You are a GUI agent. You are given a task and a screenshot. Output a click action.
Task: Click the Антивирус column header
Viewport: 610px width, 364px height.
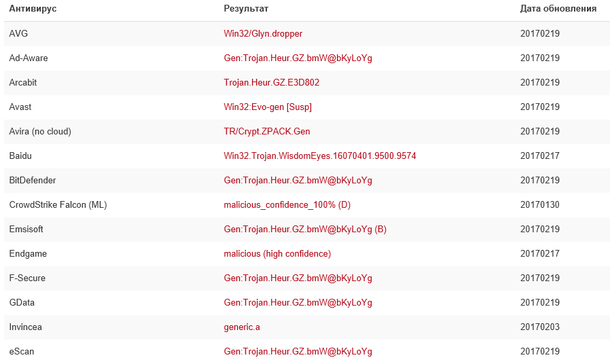[x=33, y=9]
